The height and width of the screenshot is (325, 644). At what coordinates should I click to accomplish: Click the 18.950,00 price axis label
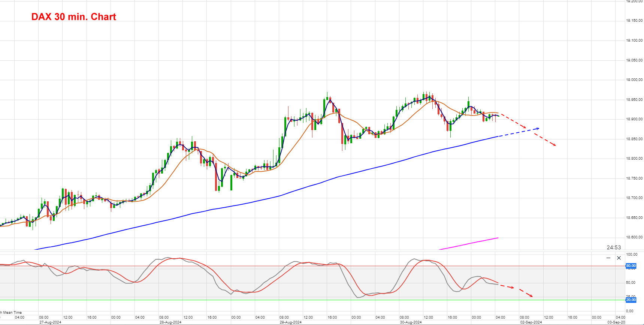634,100
